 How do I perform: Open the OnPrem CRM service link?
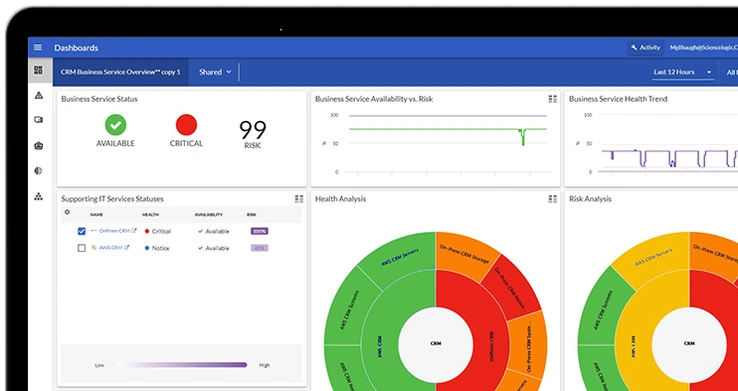pyautogui.click(x=114, y=231)
